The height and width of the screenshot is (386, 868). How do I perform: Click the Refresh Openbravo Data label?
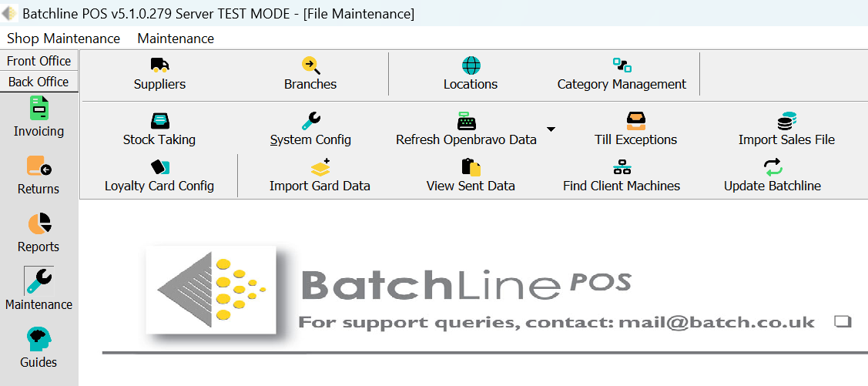coord(466,139)
